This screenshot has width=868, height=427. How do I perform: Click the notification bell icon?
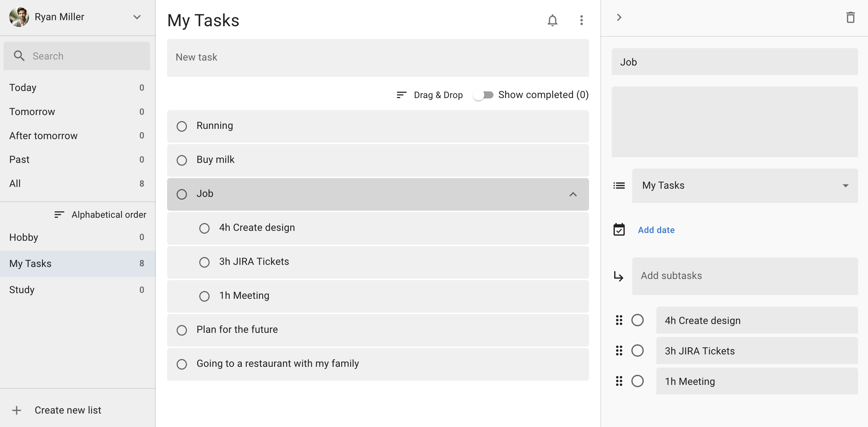553,20
